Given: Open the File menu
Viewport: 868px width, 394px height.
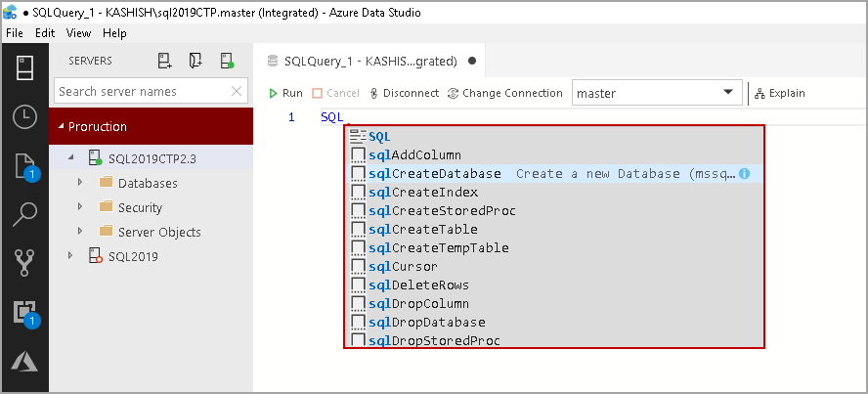Looking at the screenshot, I should [15, 32].
